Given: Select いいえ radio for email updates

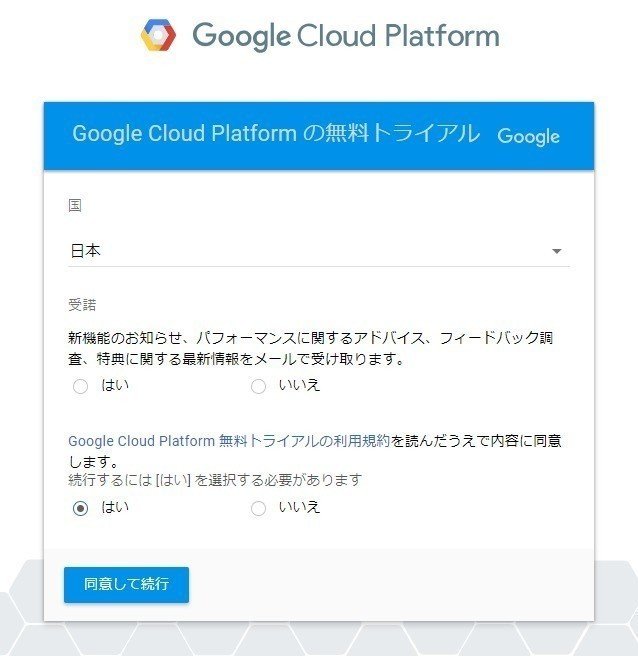Looking at the screenshot, I should (259, 386).
